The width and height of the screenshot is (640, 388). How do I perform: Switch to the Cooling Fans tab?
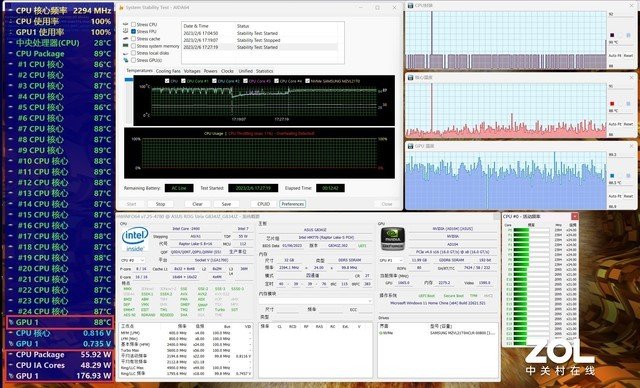click(168, 71)
